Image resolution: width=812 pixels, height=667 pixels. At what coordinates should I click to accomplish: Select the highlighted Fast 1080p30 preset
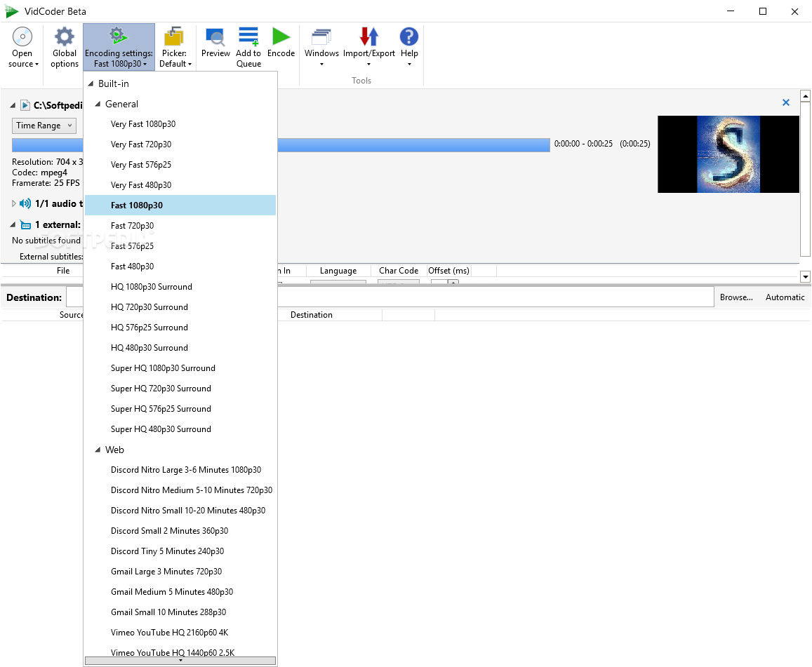180,205
